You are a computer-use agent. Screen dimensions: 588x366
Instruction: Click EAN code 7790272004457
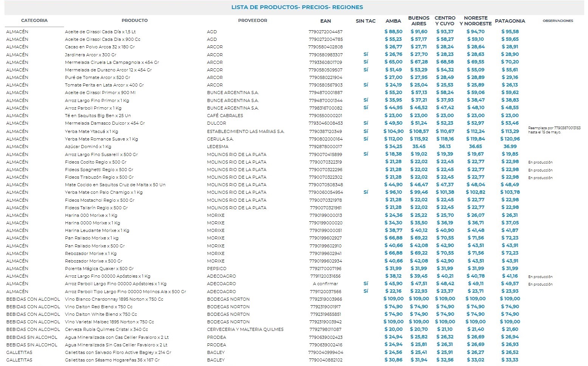[x=326, y=32]
